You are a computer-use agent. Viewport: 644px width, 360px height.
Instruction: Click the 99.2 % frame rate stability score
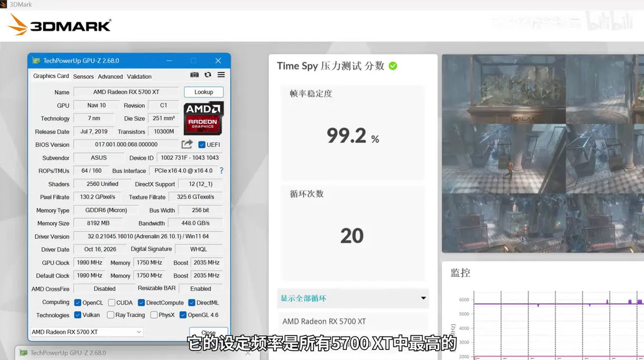click(x=352, y=136)
